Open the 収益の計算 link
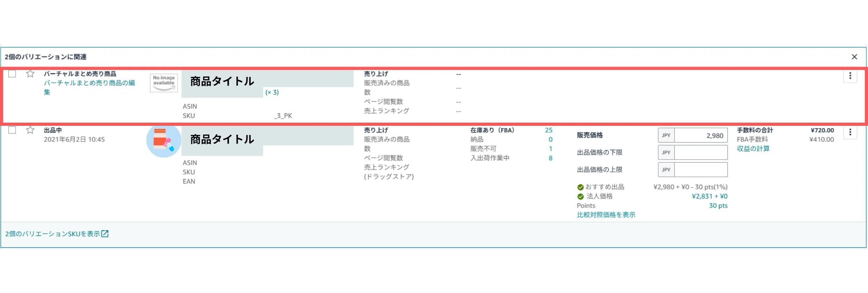Screen dimensions: 868x293 pos(753,149)
